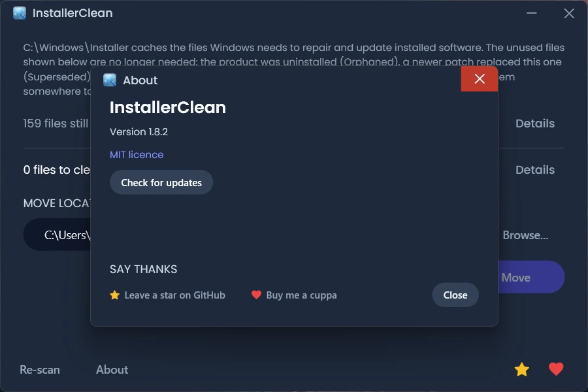The image size is (588, 392).
Task: Click the yellow star icon in main window footer
Action: coord(521,370)
